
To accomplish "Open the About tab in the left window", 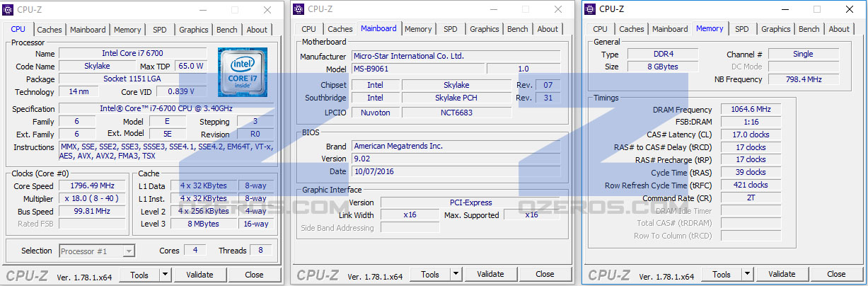I will pyautogui.click(x=257, y=30).
